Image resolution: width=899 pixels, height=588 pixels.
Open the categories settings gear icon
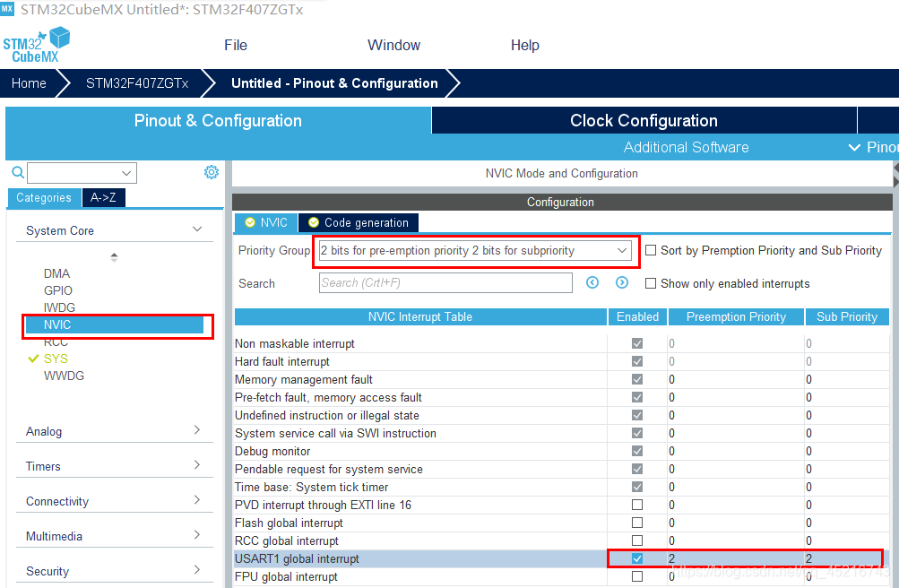pyautogui.click(x=212, y=172)
